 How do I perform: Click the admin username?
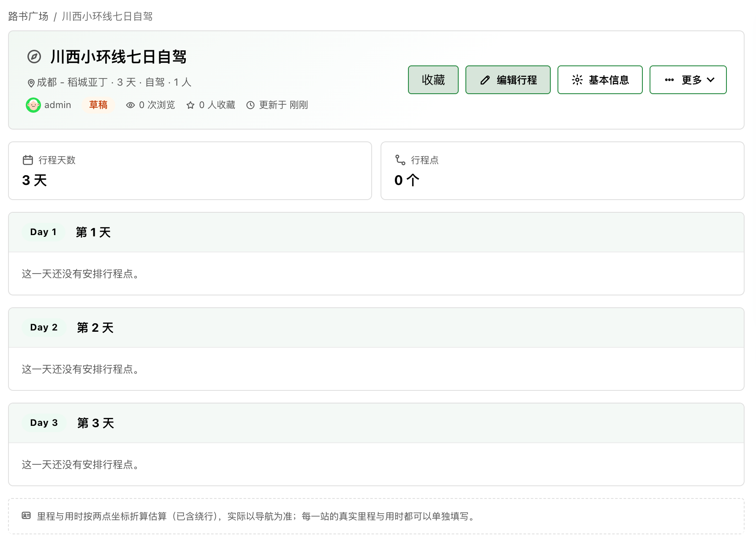tap(58, 105)
